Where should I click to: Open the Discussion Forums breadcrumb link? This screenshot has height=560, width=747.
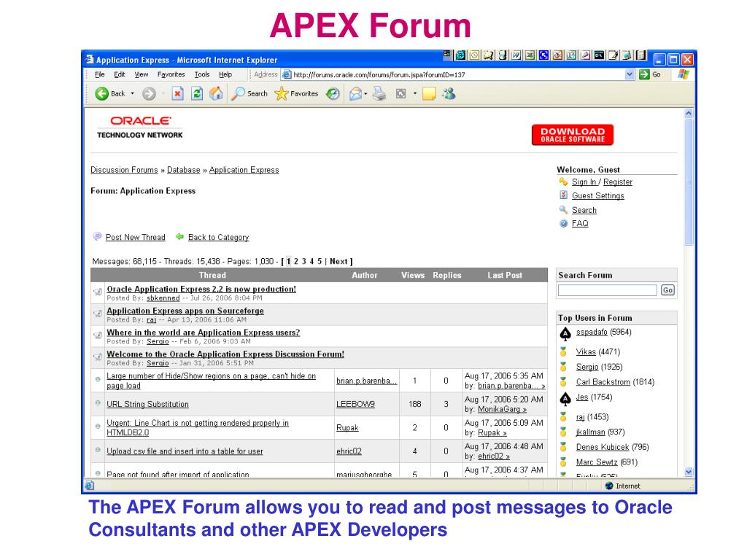point(124,170)
